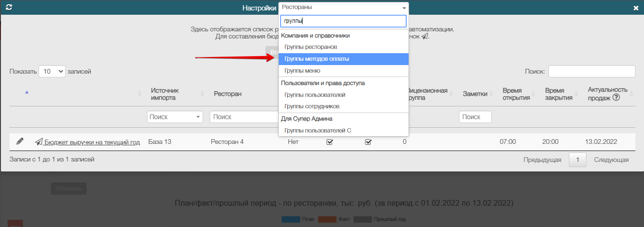Image resolution: width=644 pixels, height=227 pixels.
Task: Click the 13.02.2022 date cell
Action: (602, 142)
